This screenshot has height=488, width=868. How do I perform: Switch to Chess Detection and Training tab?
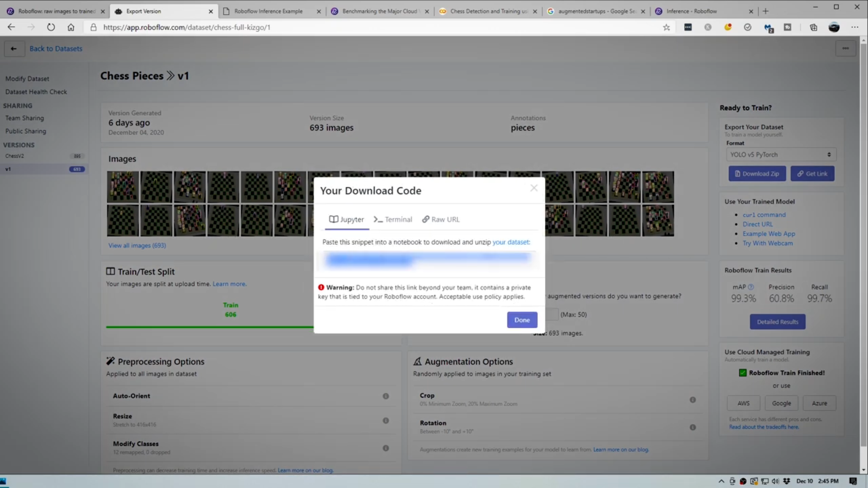tap(488, 11)
